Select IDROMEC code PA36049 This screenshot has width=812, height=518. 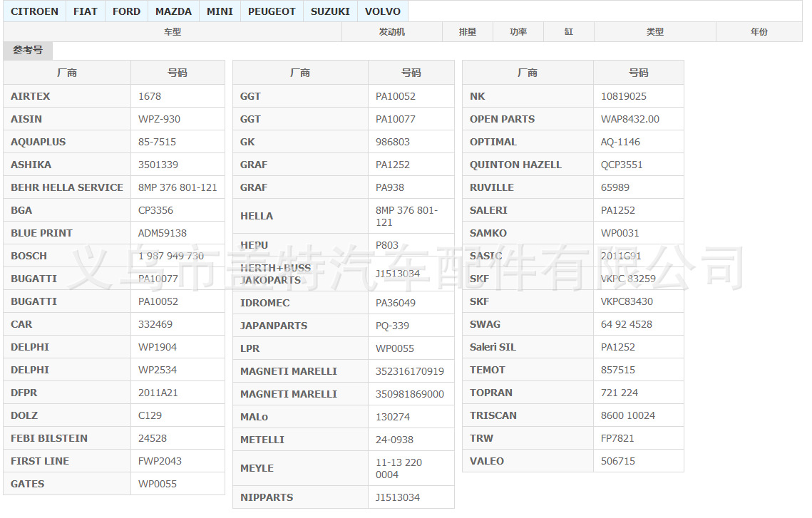click(411, 303)
